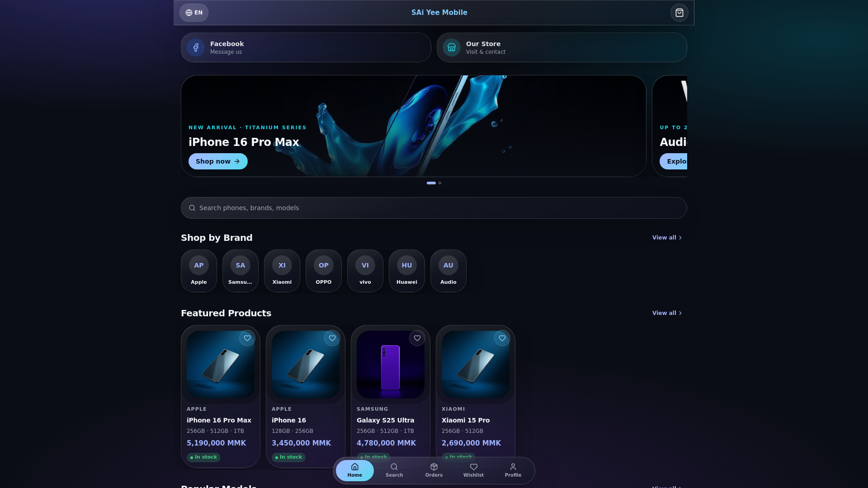Click the Facebook logo icon
Image resolution: width=868 pixels, height=488 pixels.
pyautogui.click(x=196, y=47)
